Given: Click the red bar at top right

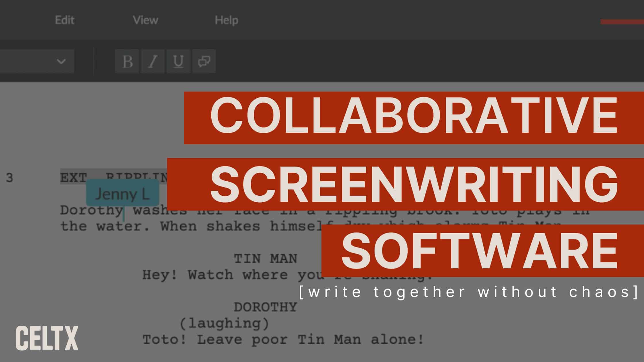Looking at the screenshot, I should (622, 22).
